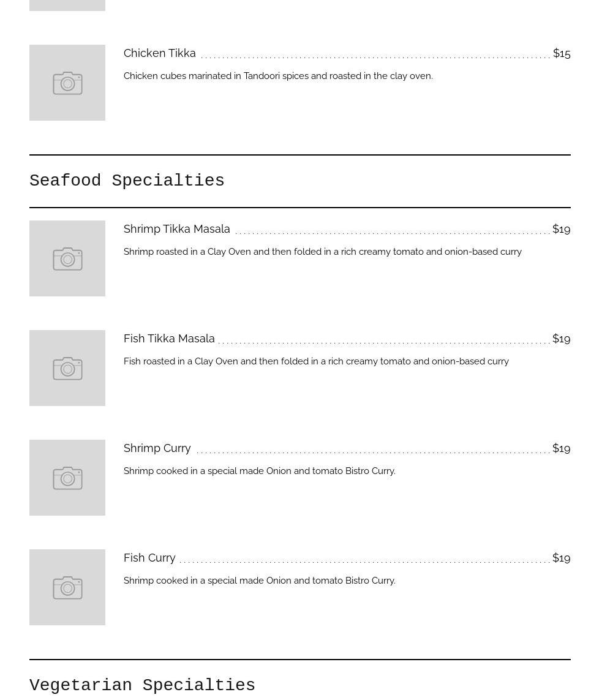Click the Vegetarian Specialties section heading
Viewport: 591px width, 700px height.
click(142, 685)
